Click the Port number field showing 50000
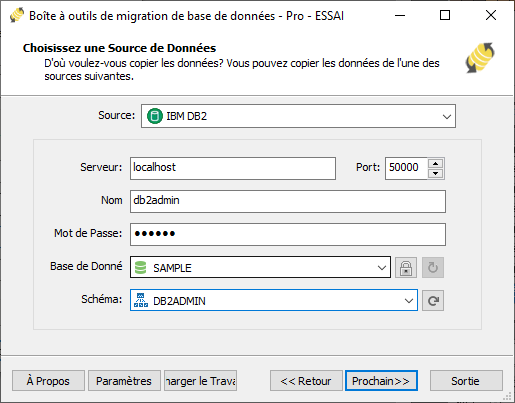 point(406,168)
